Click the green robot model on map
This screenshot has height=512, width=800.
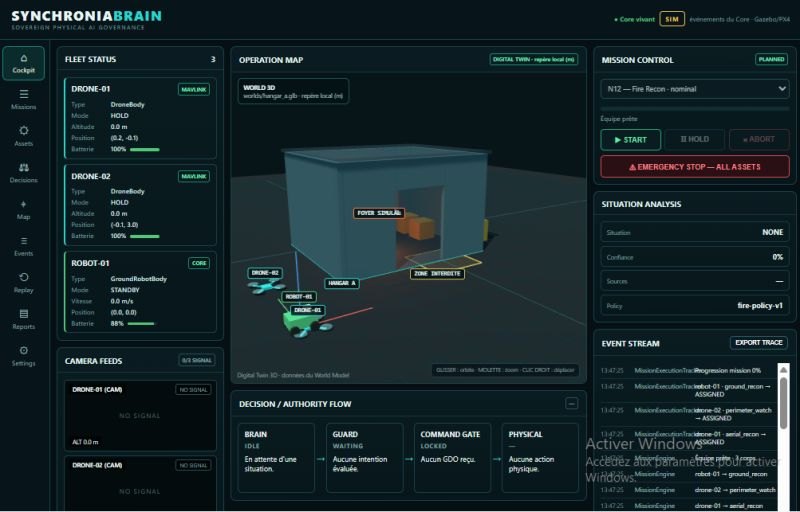point(299,323)
